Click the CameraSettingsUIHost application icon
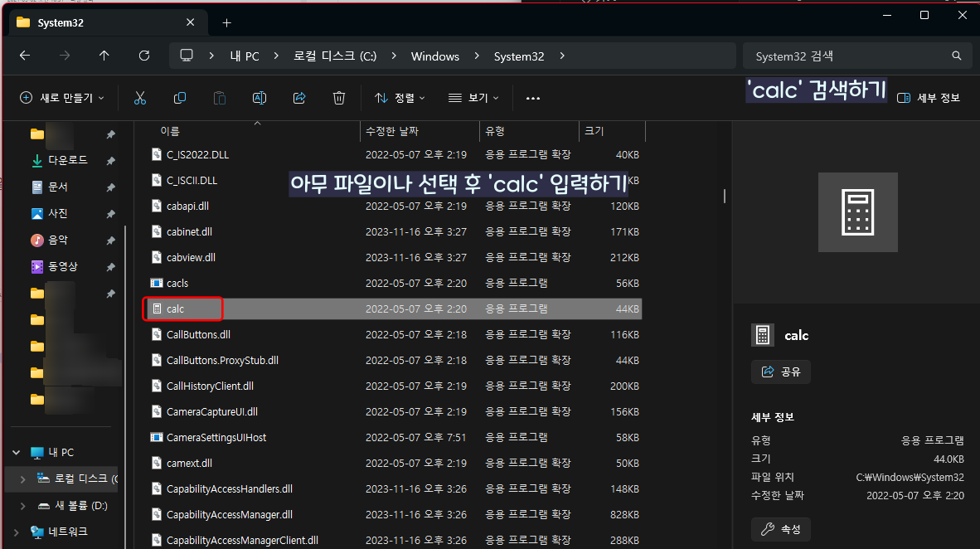The height and width of the screenshot is (549, 980). (x=157, y=437)
